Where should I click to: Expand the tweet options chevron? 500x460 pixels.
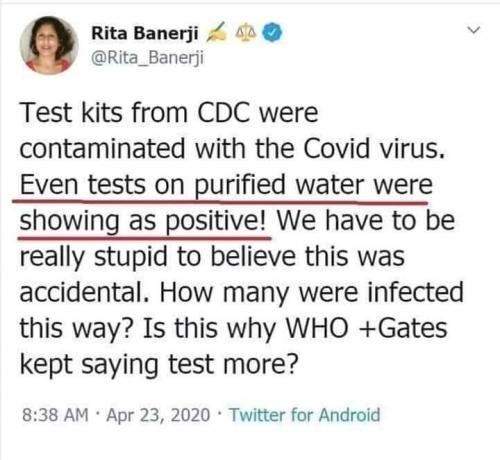point(473,30)
